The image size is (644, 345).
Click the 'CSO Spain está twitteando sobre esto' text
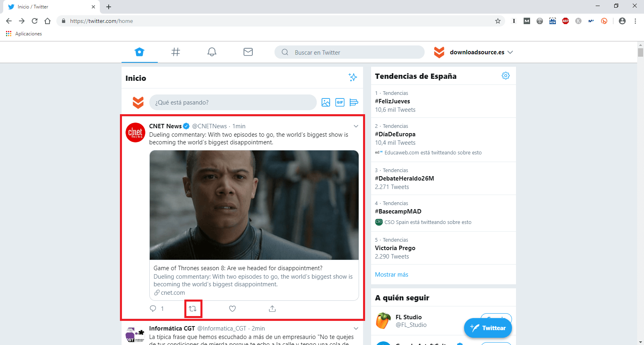pyautogui.click(x=428, y=222)
